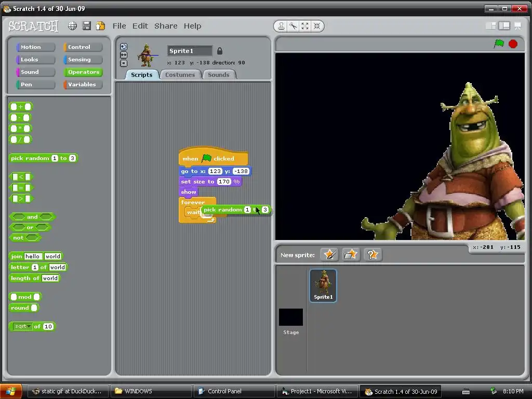Paint a new sprite
The width and height of the screenshot is (532, 399).
pyautogui.click(x=329, y=255)
